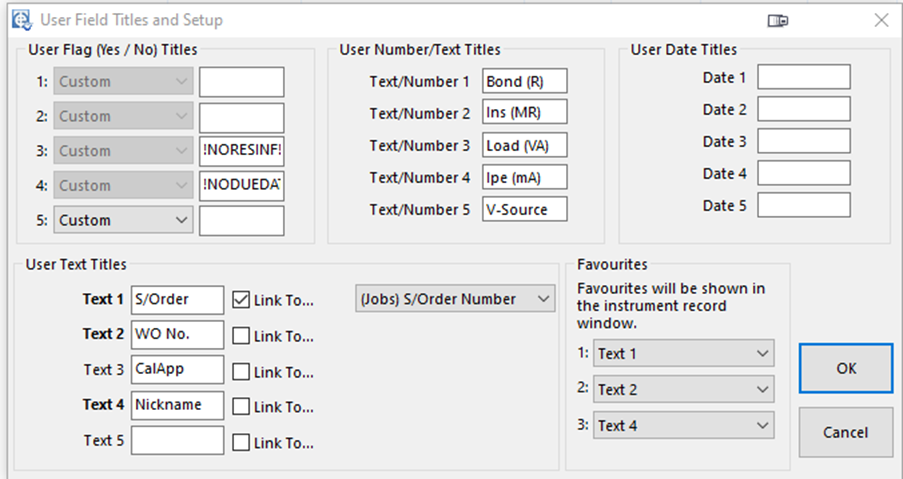Close the User Field Titles dialog
The width and height of the screenshot is (903, 479).
tap(880, 20)
